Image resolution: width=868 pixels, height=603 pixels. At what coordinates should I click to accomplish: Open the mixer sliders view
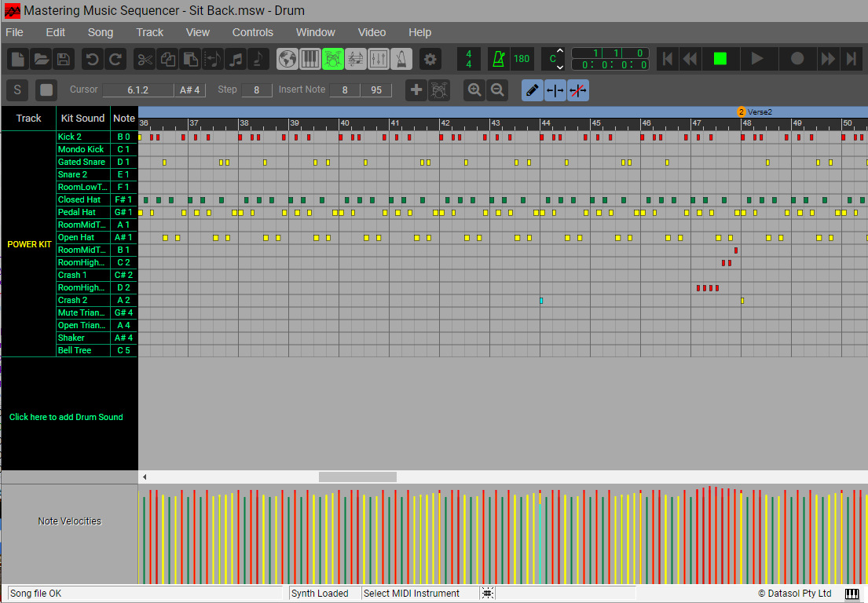point(379,59)
